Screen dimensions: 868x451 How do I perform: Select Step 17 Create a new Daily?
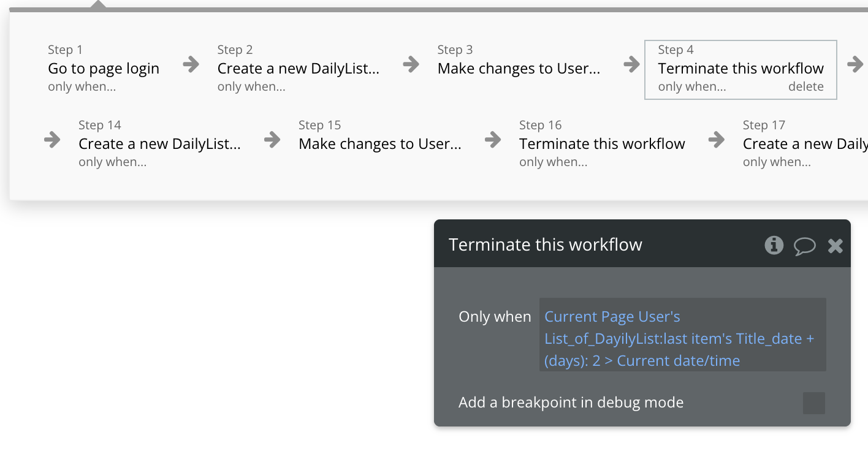(x=805, y=143)
